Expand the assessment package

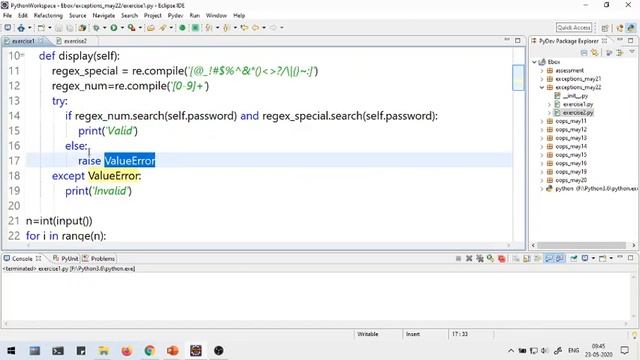[x=542, y=71]
